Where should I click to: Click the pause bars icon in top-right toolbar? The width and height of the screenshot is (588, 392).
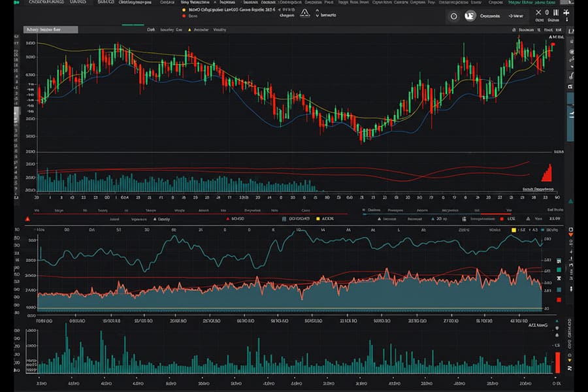556,12
